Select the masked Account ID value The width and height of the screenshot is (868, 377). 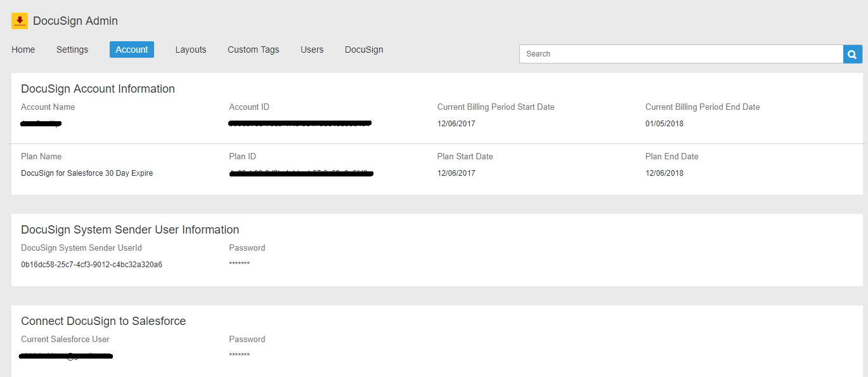tap(299, 122)
